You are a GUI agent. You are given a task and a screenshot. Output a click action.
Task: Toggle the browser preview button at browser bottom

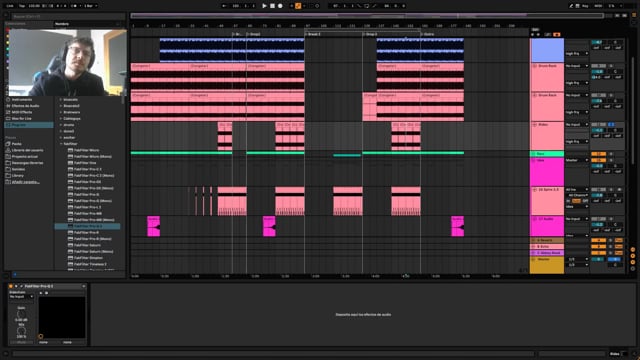[15, 275]
